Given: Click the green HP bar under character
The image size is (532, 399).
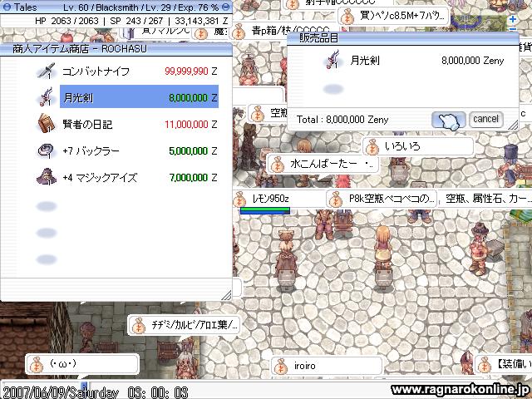Looking at the screenshot, I should (265, 211).
